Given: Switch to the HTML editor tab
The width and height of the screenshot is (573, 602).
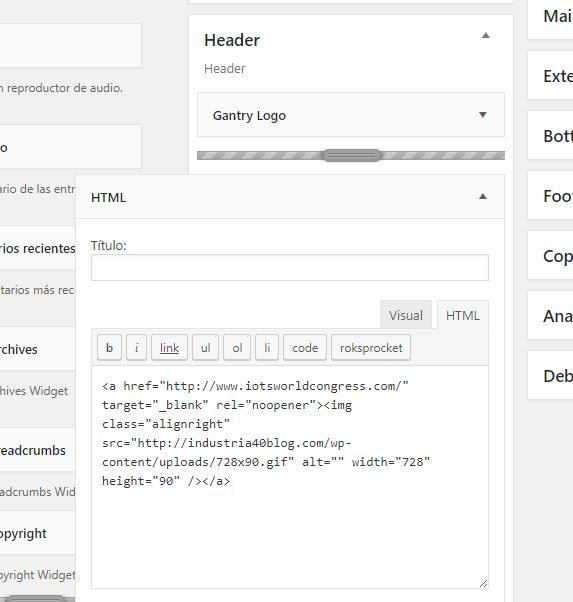Looking at the screenshot, I should 462,315.
